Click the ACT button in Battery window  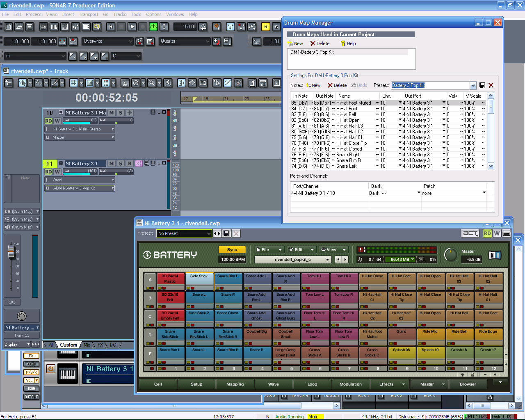(470, 233)
